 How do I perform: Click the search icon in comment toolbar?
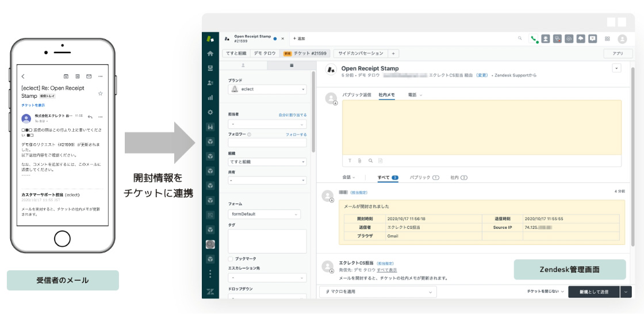[x=370, y=160]
